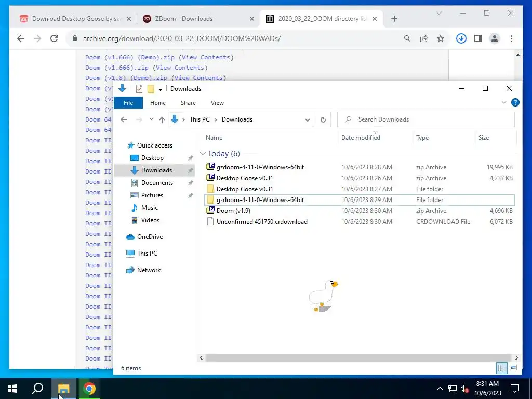Open the File tab in Explorer

128,103
